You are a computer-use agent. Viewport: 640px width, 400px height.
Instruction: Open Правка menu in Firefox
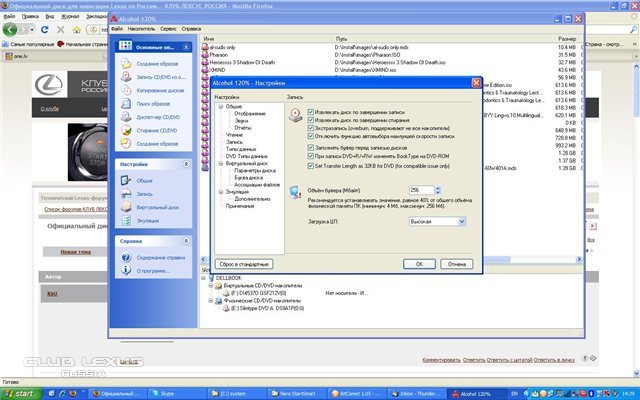click(x=30, y=16)
